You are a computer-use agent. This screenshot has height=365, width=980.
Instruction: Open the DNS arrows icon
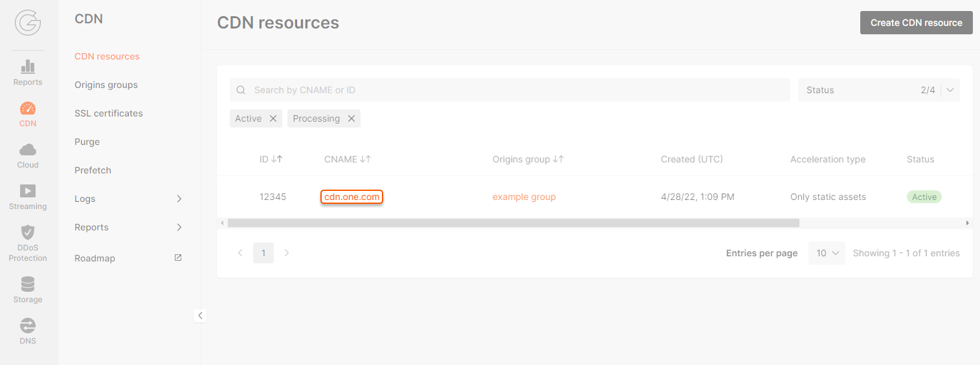point(28,326)
